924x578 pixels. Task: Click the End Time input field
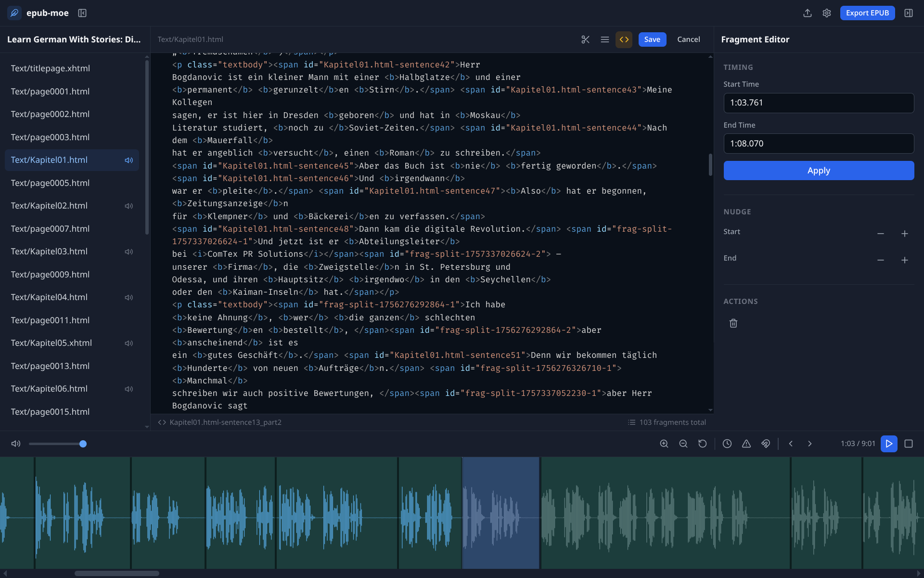[819, 144]
